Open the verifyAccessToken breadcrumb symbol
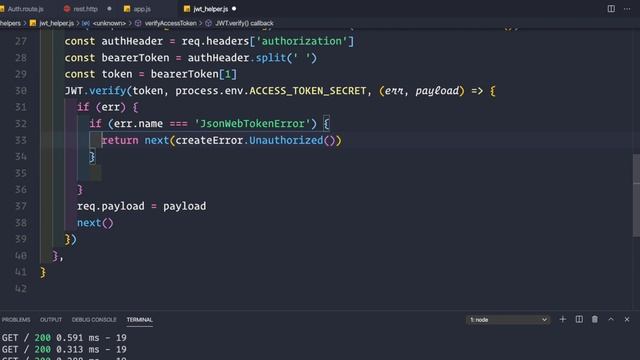The height and width of the screenshot is (360, 640). pos(171,23)
